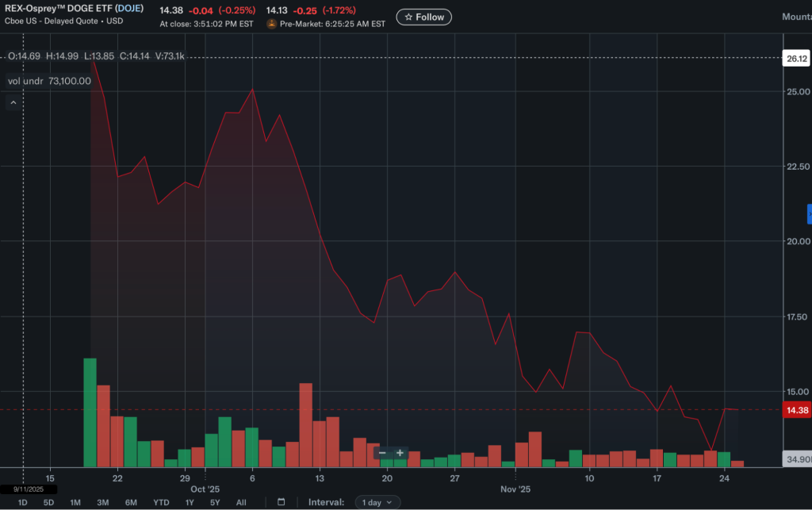Viewport: 812px width, 510px height.
Task: Select the All timeframe option
Action: tap(241, 502)
